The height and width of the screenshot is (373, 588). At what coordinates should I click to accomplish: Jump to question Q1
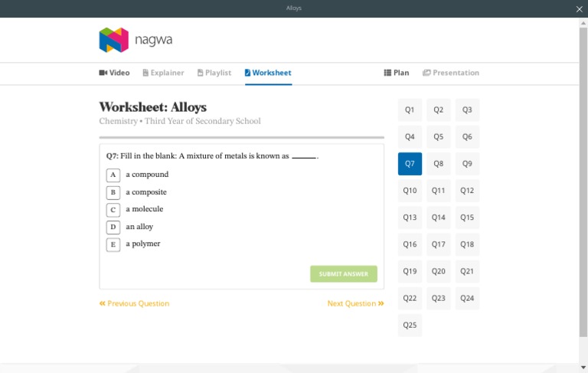click(410, 110)
